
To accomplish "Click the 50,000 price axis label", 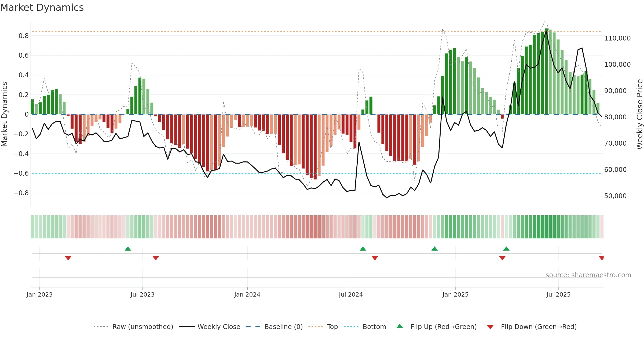I will 616,196.
